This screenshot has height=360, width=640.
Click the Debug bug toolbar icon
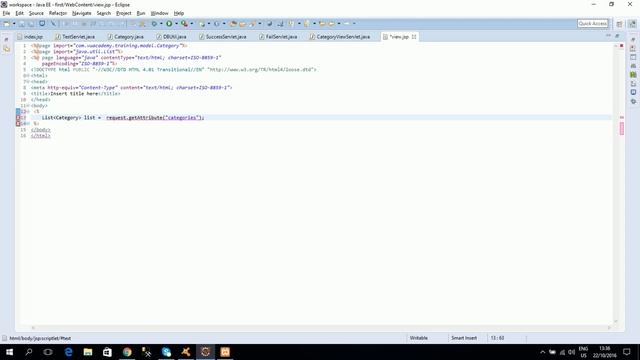coord(154,24)
